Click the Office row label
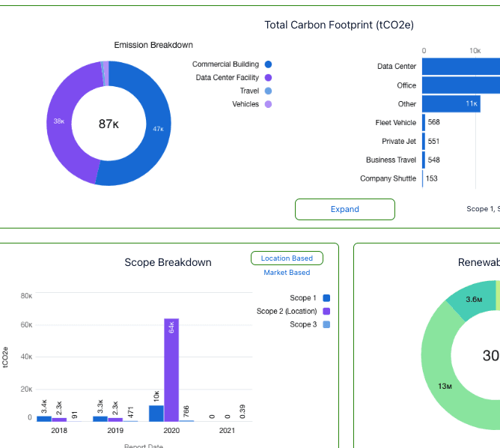 point(406,85)
